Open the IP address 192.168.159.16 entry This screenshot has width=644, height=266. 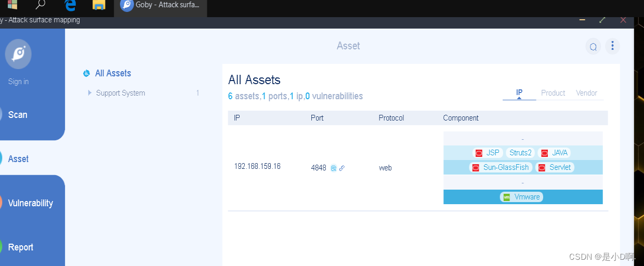pos(257,166)
